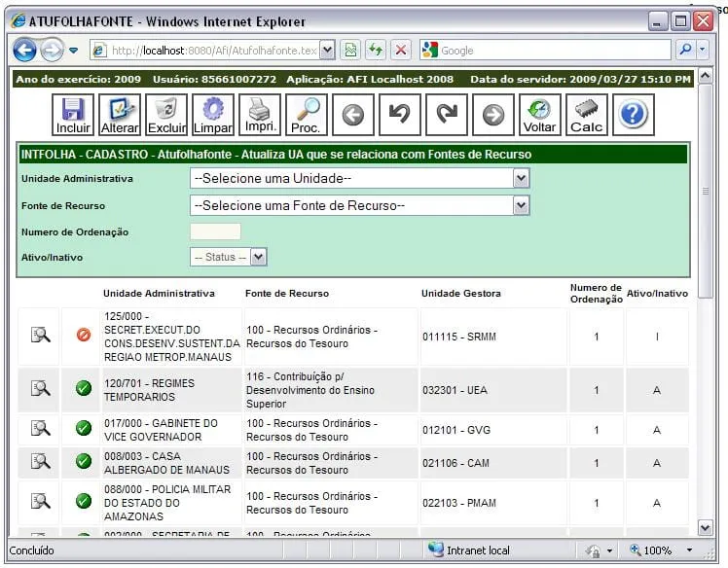Toggle green status of GABINETE DO VICE GOVERNADOR
The image size is (728, 568).
84,428
